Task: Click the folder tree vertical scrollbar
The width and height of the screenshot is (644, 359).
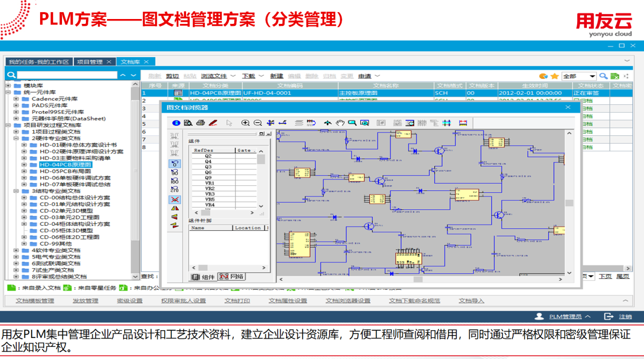Action: pyautogui.click(x=135, y=180)
